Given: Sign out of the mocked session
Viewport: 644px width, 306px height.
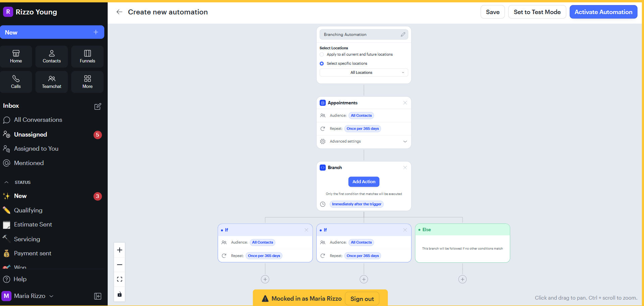Looking at the screenshot, I should pyautogui.click(x=362, y=299).
